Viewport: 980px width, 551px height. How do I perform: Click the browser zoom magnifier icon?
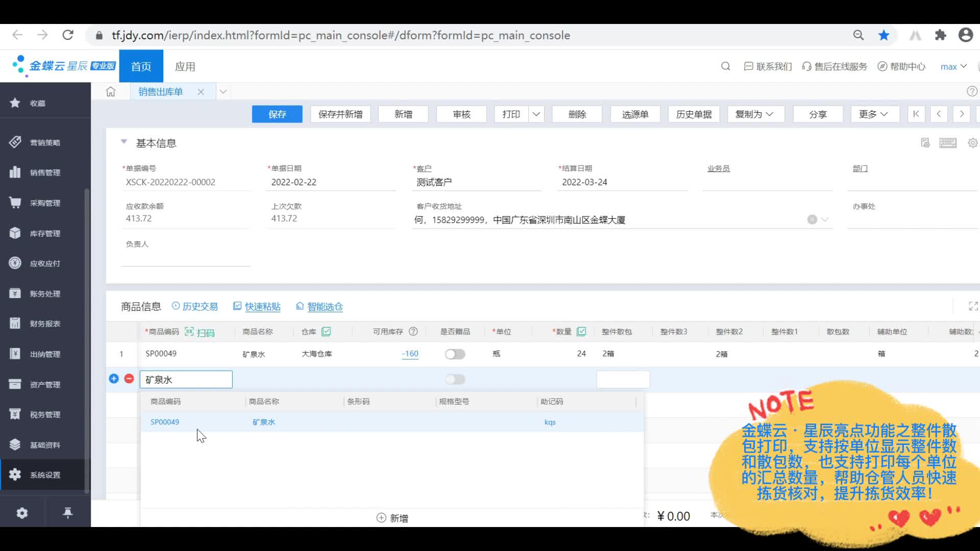(859, 35)
